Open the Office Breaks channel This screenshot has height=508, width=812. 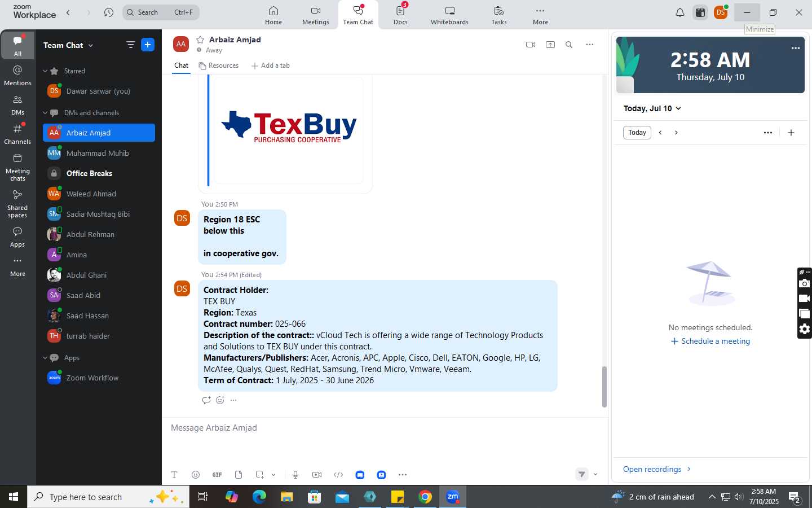99,173
